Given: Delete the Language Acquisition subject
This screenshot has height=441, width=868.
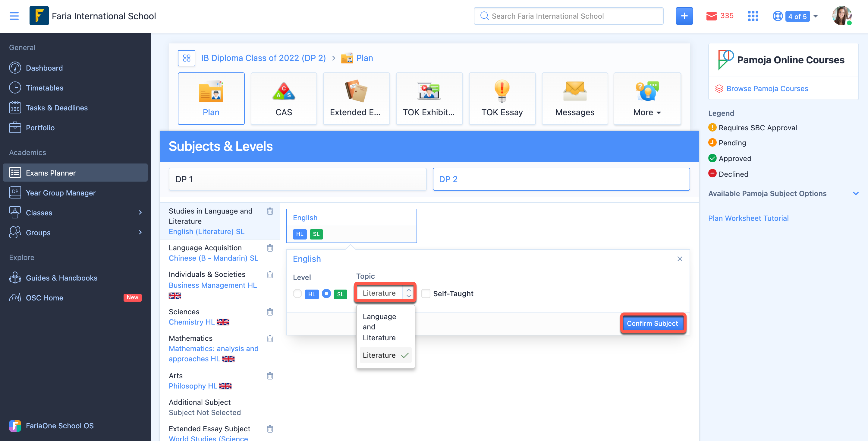Looking at the screenshot, I should [270, 248].
